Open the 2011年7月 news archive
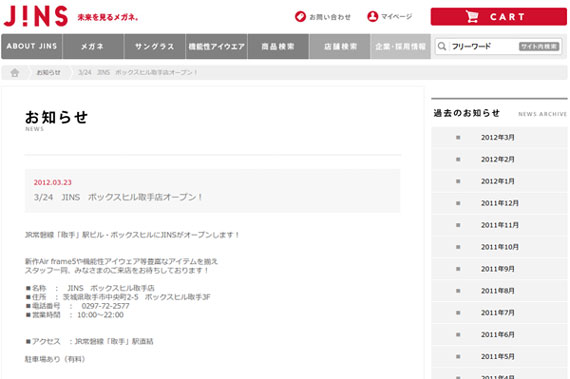The width and height of the screenshot is (570, 379). click(x=499, y=313)
